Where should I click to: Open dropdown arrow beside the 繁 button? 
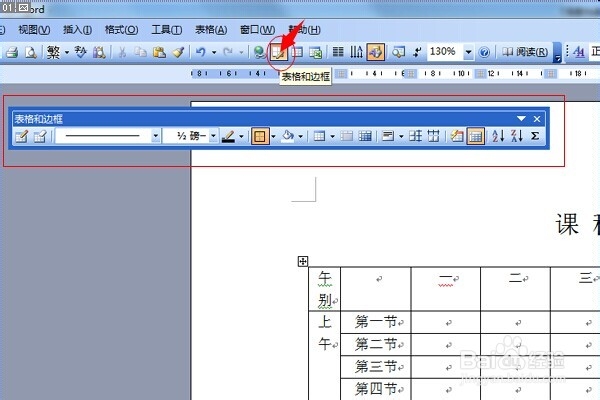(67, 52)
